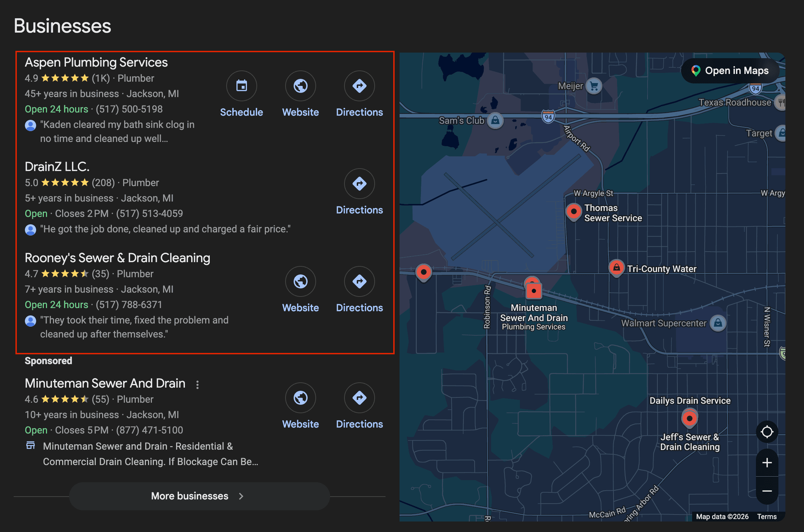Get Directions to Aspen Plumbing Services
The width and height of the screenshot is (804, 532).
(360, 86)
